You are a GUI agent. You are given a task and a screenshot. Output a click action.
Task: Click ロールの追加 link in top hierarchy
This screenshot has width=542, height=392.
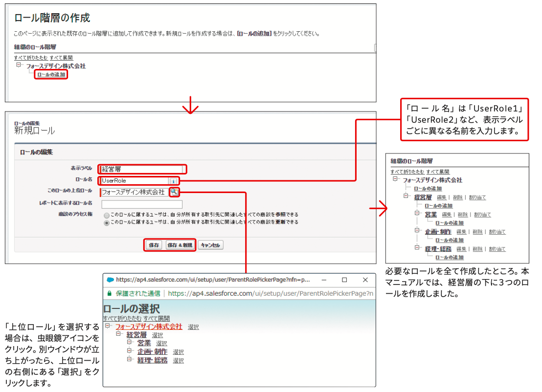51,75
